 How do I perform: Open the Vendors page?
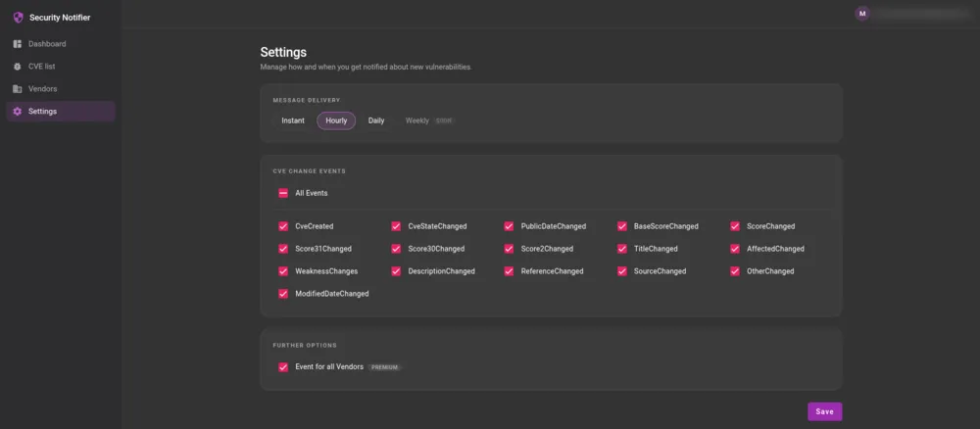[x=61, y=89]
